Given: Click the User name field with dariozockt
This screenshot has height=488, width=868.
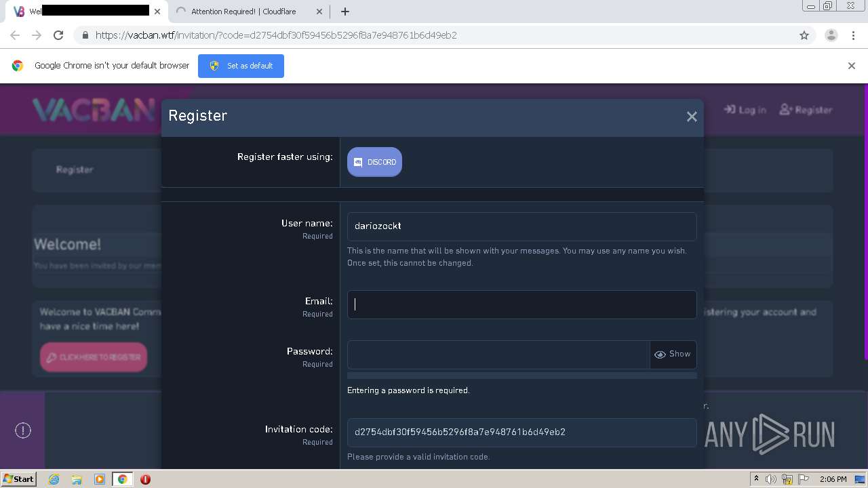Looking at the screenshot, I should [521, 226].
